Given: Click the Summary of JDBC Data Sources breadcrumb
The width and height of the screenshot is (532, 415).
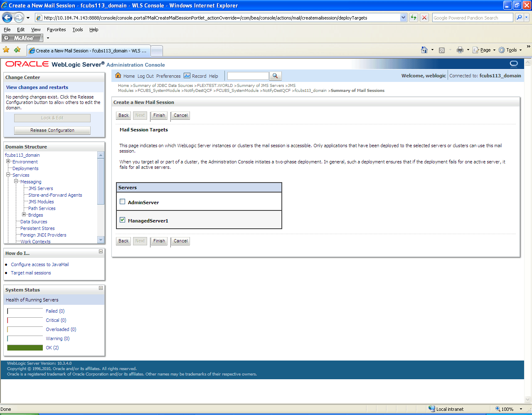Looking at the screenshot, I should pos(163,85).
